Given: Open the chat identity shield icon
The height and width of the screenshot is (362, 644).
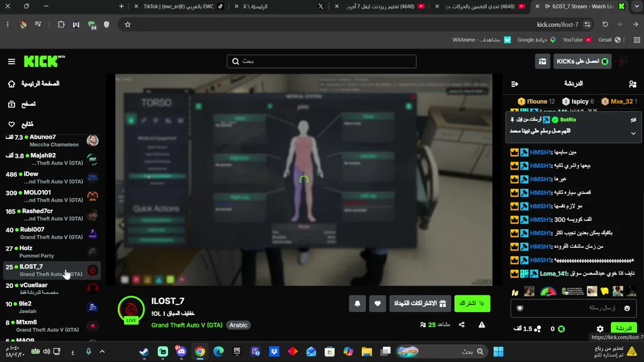Looking at the screenshot, I should click(x=520, y=308).
